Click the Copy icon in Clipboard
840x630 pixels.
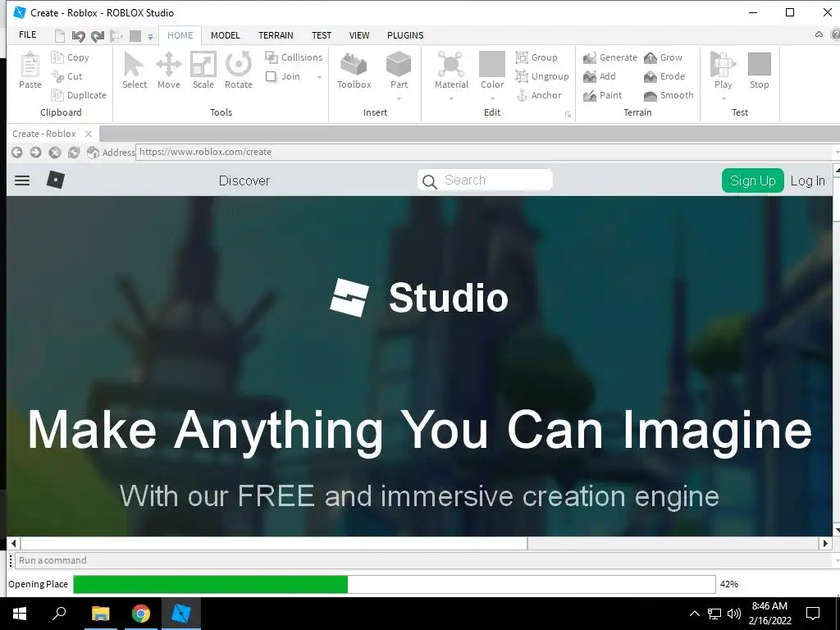pos(57,57)
